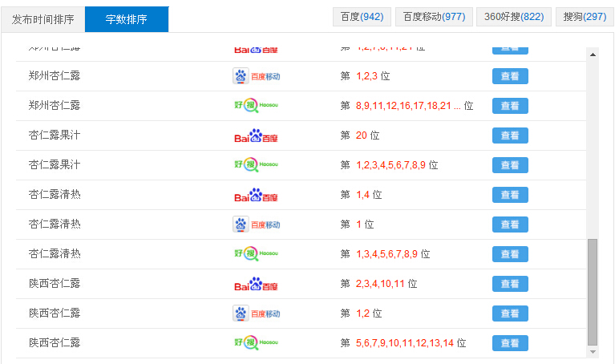Click the scrollbar down arrow
615x364 pixels.
click(x=593, y=352)
